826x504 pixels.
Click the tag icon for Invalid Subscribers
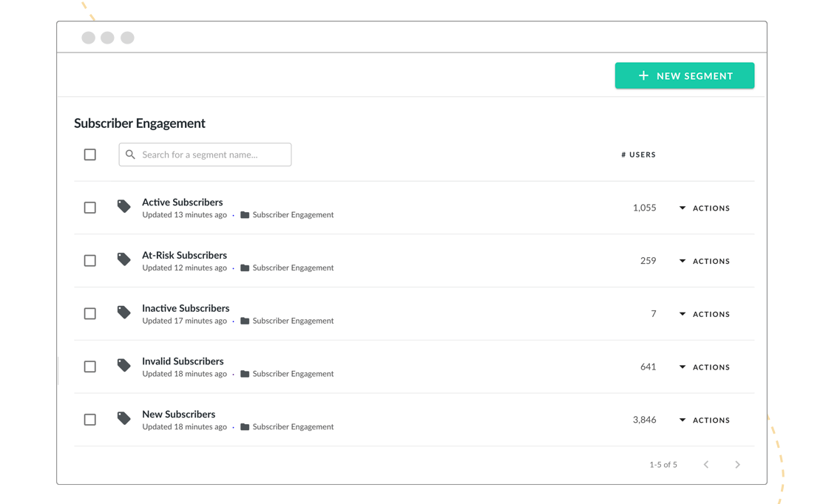tap(123, 366)
